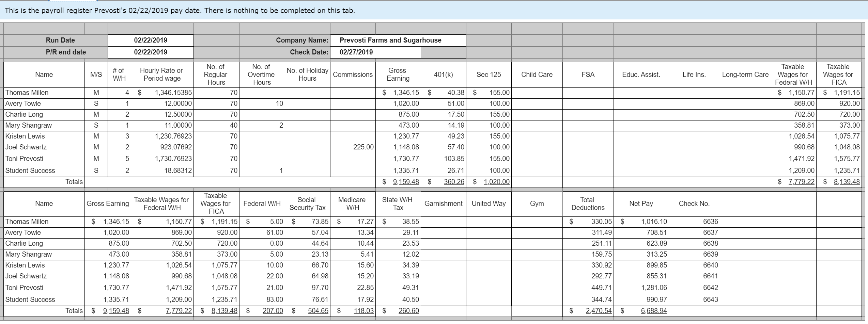
Task: Select Toni Prevosti net pay 1,281.06
Action: point(641,288)
